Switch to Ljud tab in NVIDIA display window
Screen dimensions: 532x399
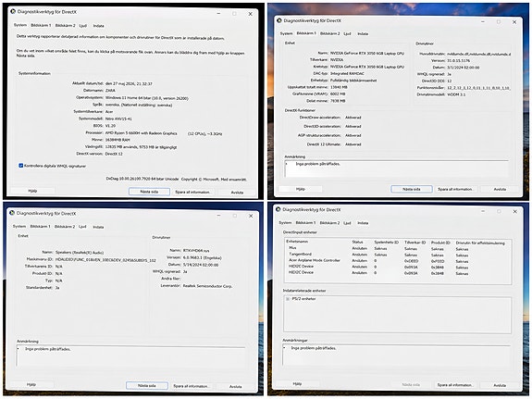pyautogui.click(x=347, y=33)
